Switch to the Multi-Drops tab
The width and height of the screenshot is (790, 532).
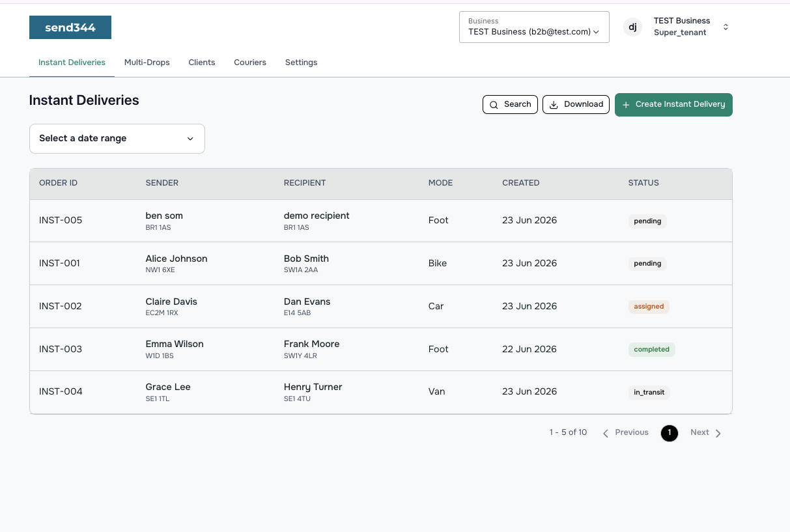coord(147,63)
